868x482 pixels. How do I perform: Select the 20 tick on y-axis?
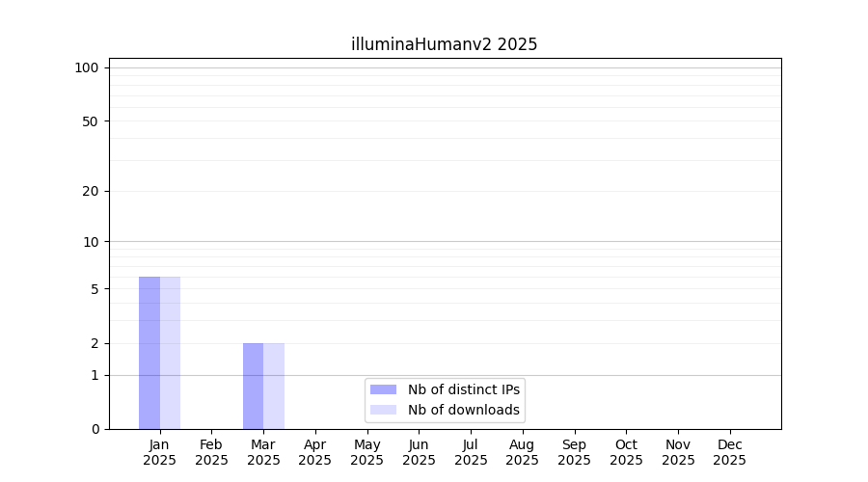point(90,191)
